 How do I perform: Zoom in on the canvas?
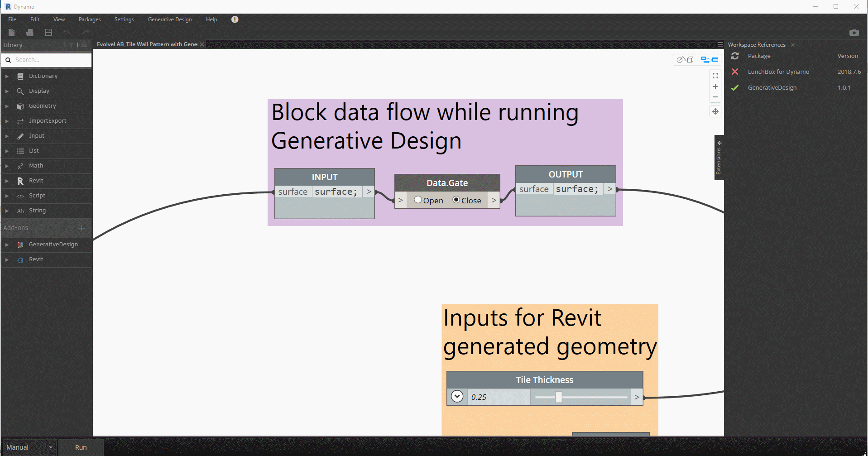coord(715,86)
